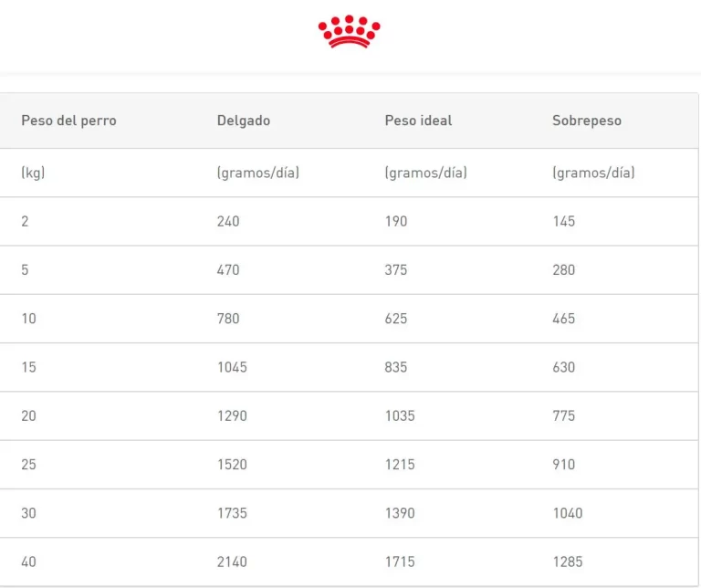Click the 240 value for 2 kg
This screenshot has width=701, height=588.
tap(228, 221)
